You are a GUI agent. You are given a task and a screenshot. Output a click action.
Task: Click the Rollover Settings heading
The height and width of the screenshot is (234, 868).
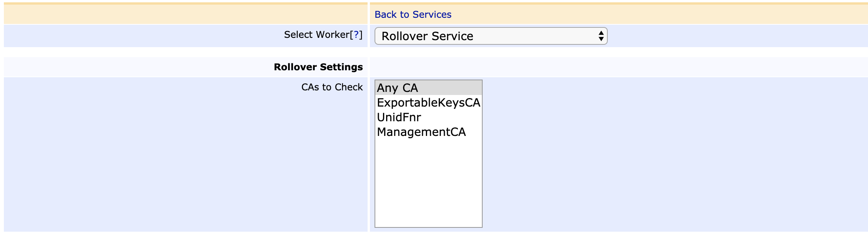[318, 67]
